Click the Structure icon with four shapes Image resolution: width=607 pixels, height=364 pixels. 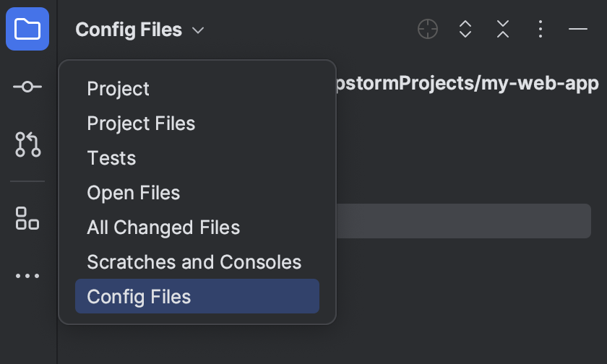27,217
